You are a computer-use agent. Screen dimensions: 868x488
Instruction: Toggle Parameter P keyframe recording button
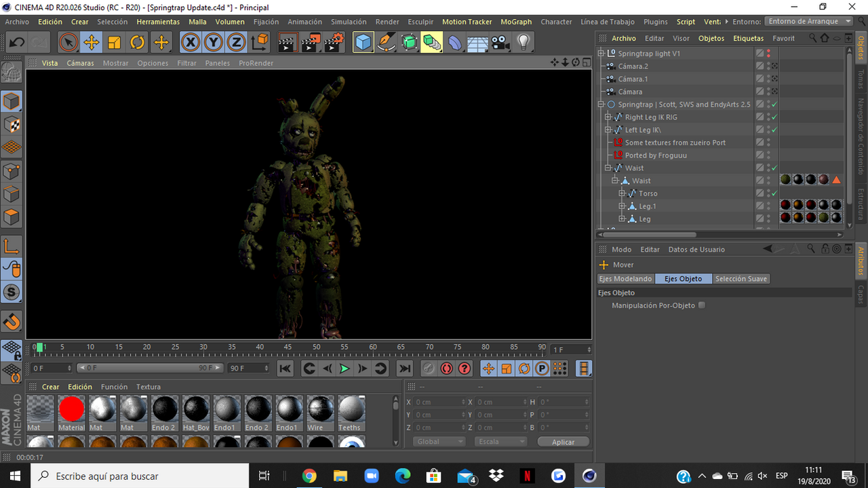542,368
